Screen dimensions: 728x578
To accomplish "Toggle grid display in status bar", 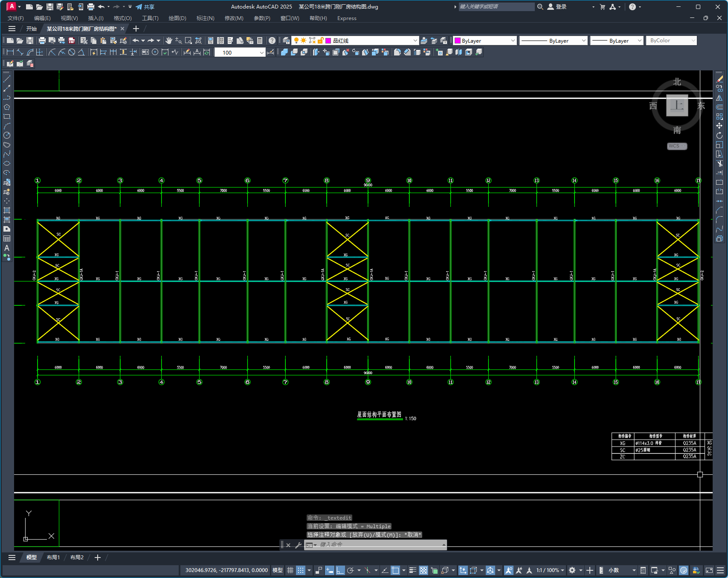I will click(290, 570).
